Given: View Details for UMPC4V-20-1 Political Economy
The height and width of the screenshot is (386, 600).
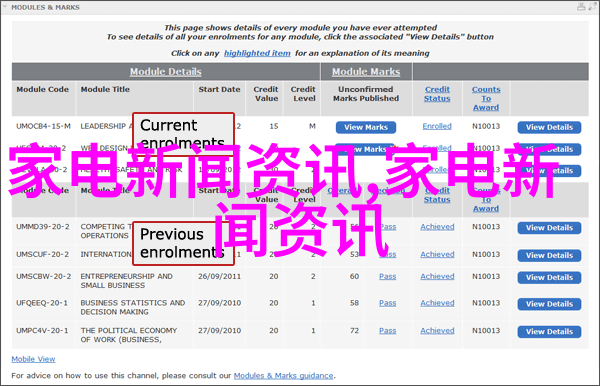Looking at the screenshot, I should [x=549, y=332].
